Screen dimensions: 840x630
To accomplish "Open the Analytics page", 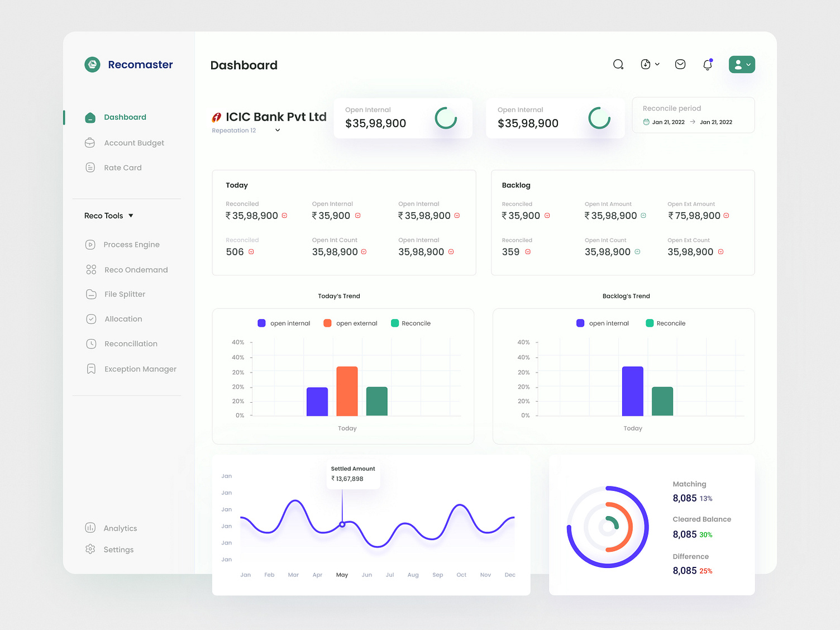I will tap(120, 528).
